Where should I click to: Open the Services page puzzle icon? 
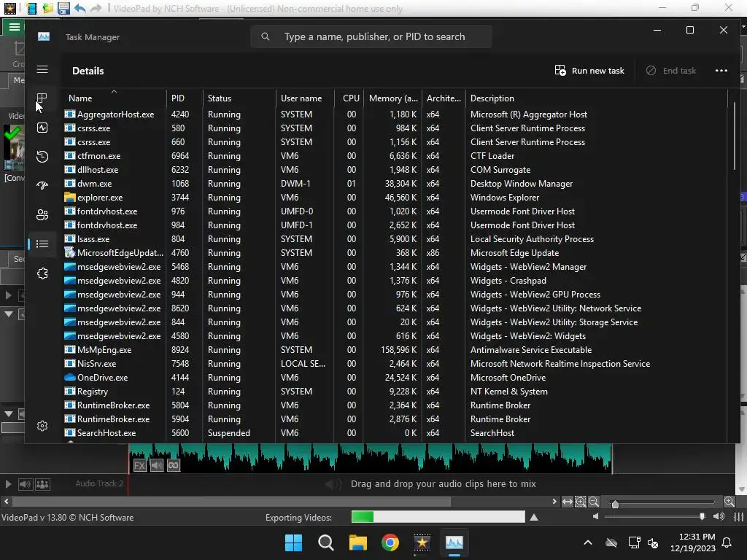point(42,273)
